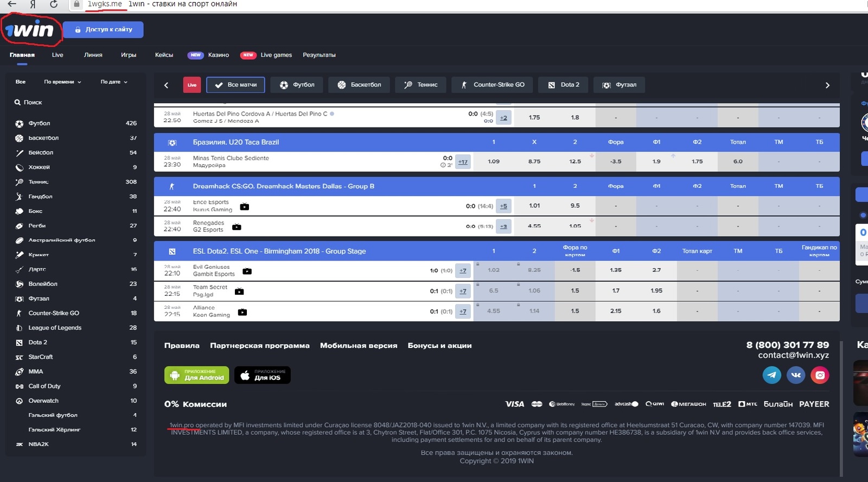This screenshot has height=482, width=868.
Task: Filter matches by Теннис chip
Action: pyautogui.click(x=420, y=85)
